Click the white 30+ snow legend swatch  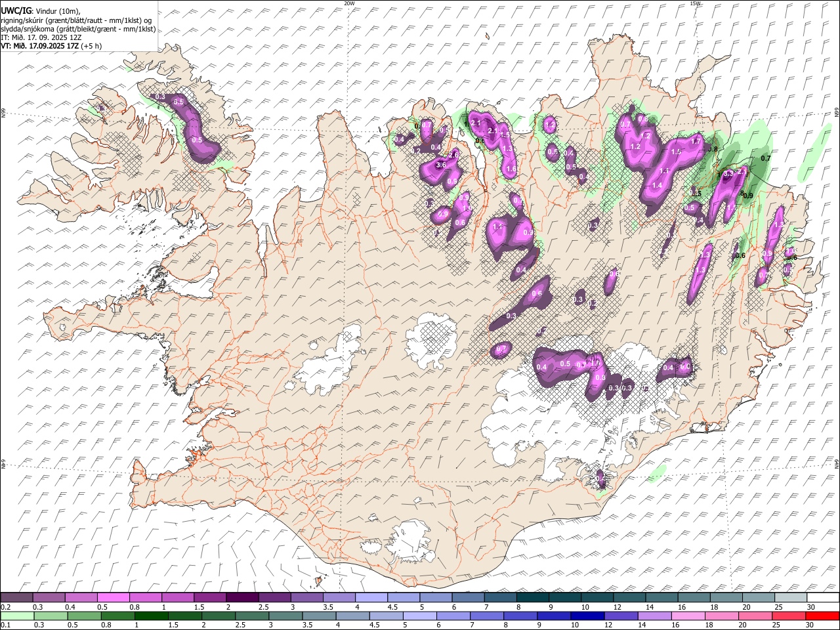point(823,598)
